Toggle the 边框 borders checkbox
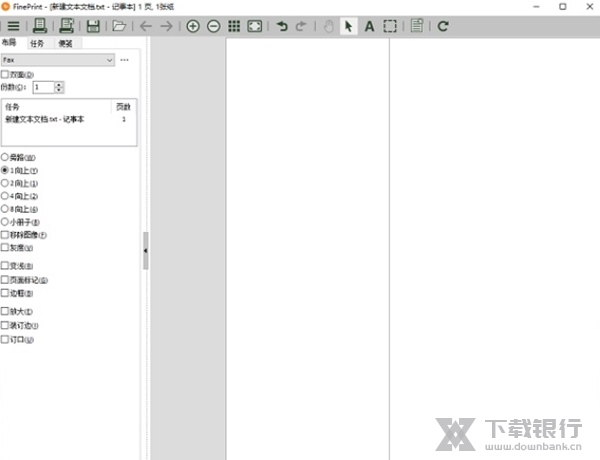 click(x=6, y=293)
